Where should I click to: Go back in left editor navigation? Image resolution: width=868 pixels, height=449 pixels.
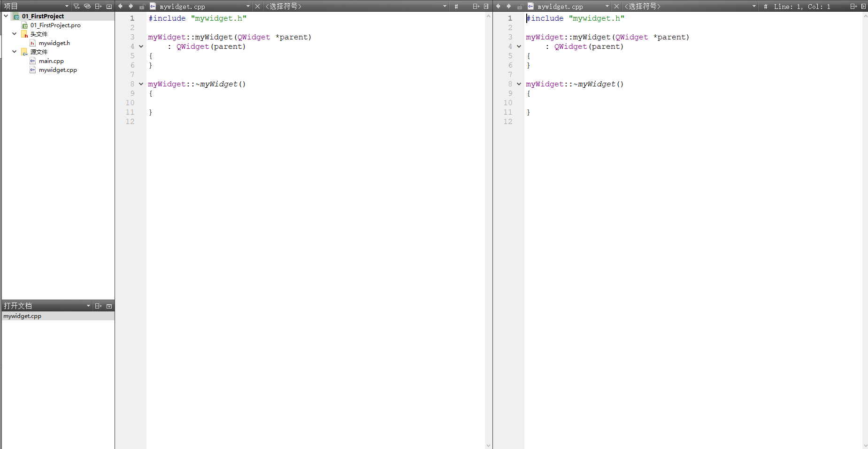click(120, 6)
